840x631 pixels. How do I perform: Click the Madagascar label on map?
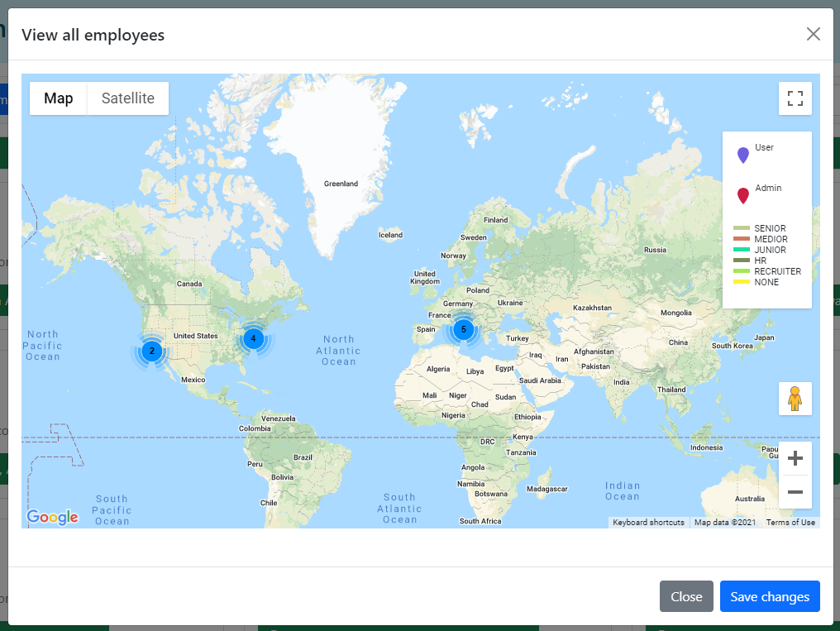click(x=547, y=489)
